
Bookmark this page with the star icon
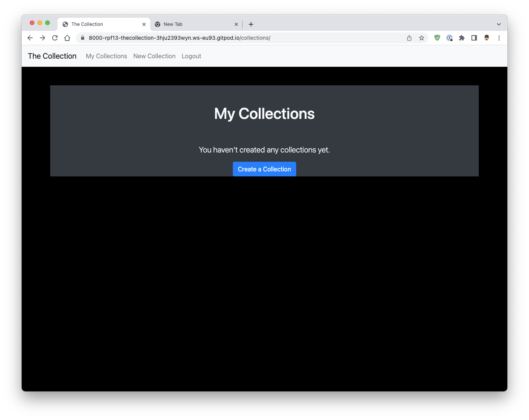[x=421, y=38]
